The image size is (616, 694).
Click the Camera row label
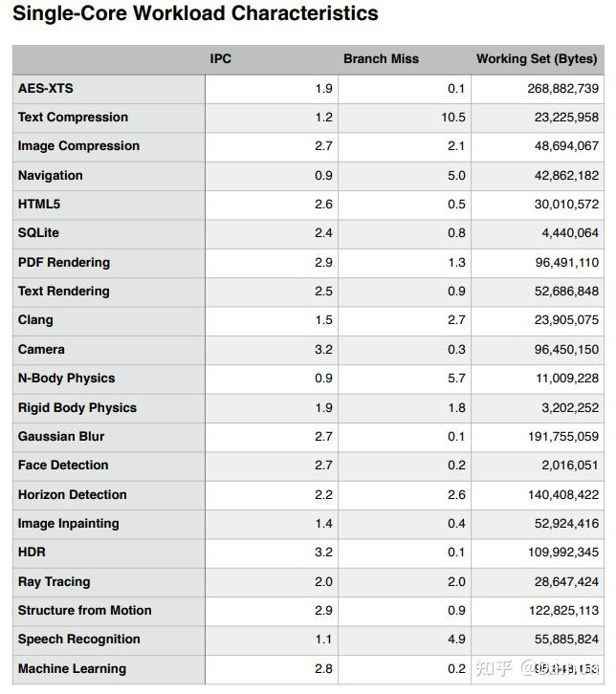click(x=41, y=350)
